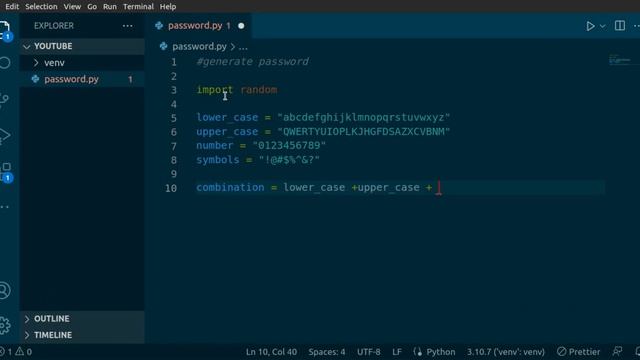Open the View menu
This screenshot has width=640, height=360.
pyautogui.click(x=72, y=7)
